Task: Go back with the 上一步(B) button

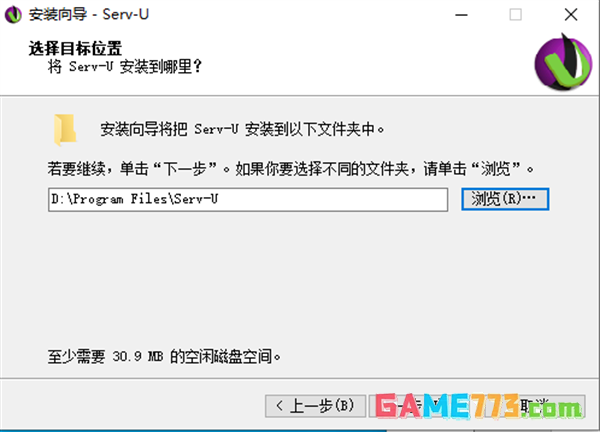Action: tap(315, 406)
